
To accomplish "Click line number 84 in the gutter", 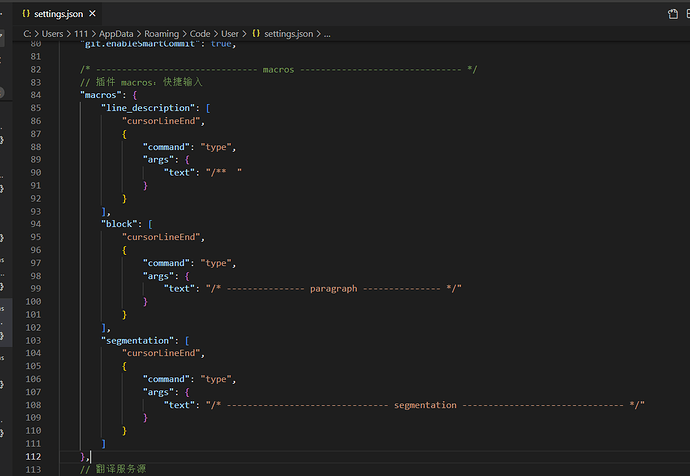I will (x=37, y=94).
